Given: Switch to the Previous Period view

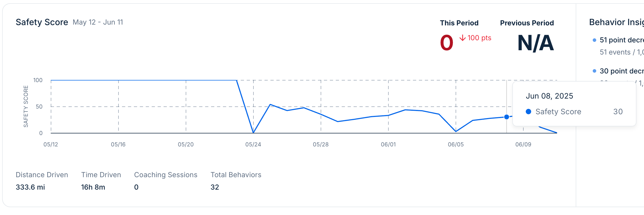Looking at the screenshot, I should click(x=527, y=23).
